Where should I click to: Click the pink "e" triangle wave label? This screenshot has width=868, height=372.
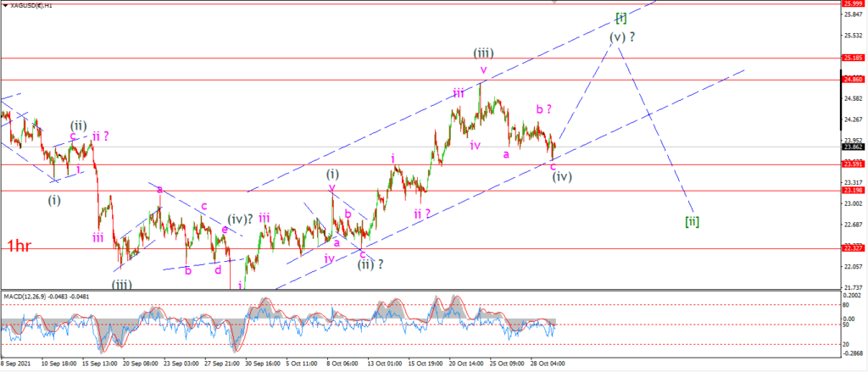[x=225, y=229]
